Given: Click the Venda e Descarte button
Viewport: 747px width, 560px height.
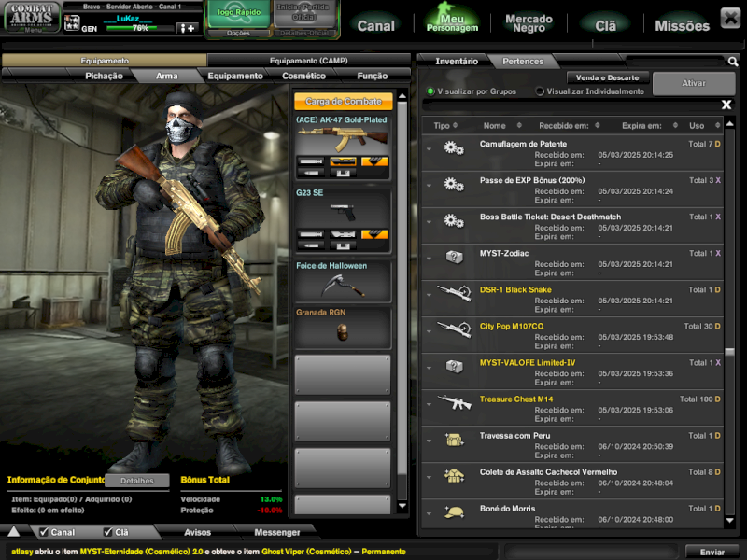Looking at the screenshot, I should (607, 77).
